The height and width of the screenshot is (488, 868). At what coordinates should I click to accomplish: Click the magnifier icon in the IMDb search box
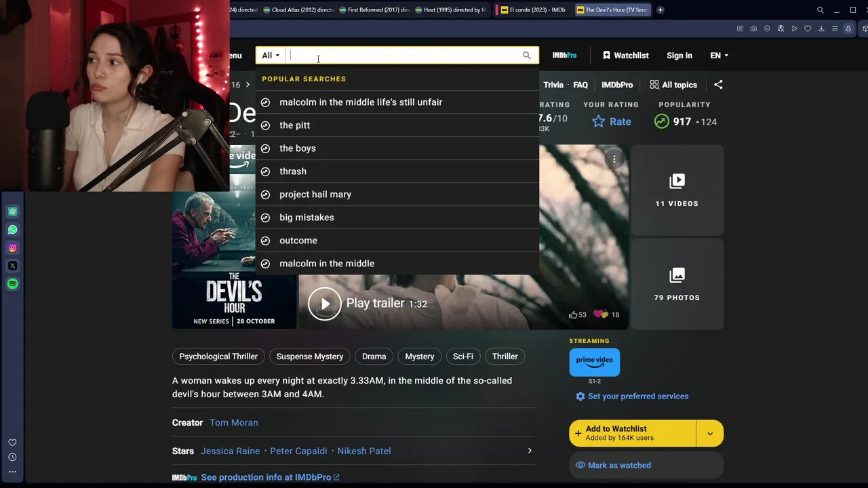527,56
